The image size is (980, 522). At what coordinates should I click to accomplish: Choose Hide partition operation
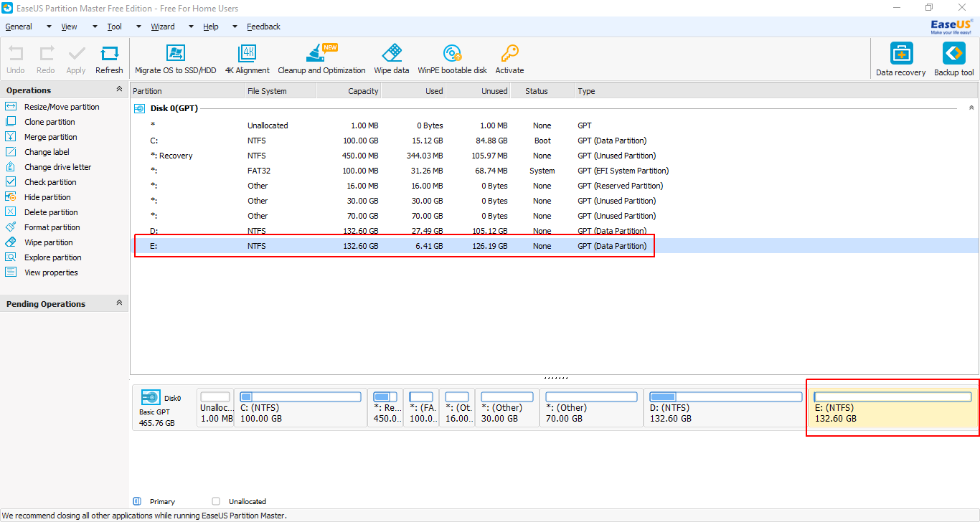[x=47, y=197]
